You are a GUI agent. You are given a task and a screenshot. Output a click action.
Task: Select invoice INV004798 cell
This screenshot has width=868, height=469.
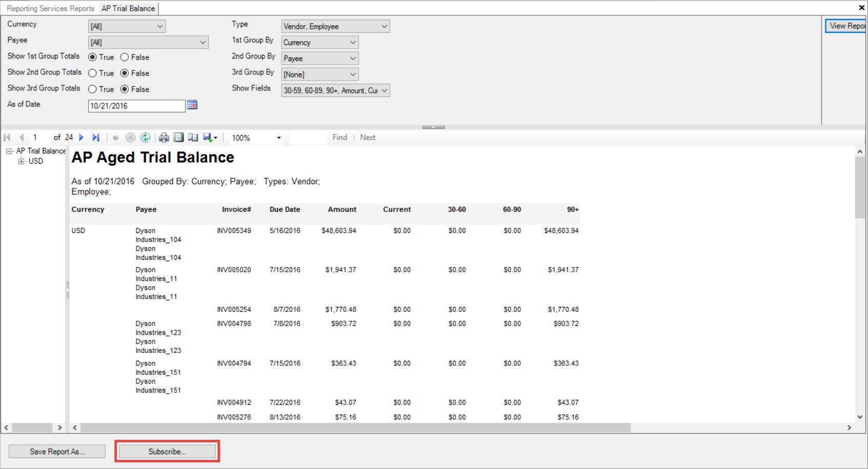pyautogui.click(x=234, y=323)
